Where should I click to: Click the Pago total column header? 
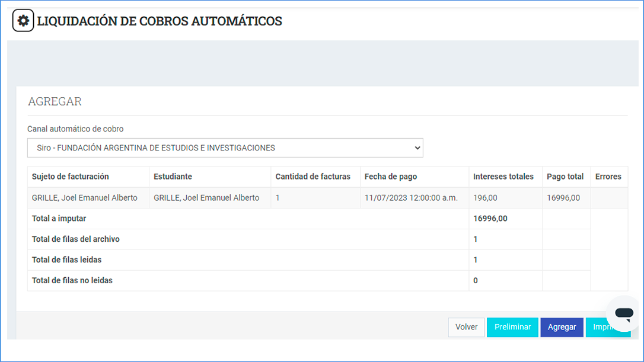565,177
